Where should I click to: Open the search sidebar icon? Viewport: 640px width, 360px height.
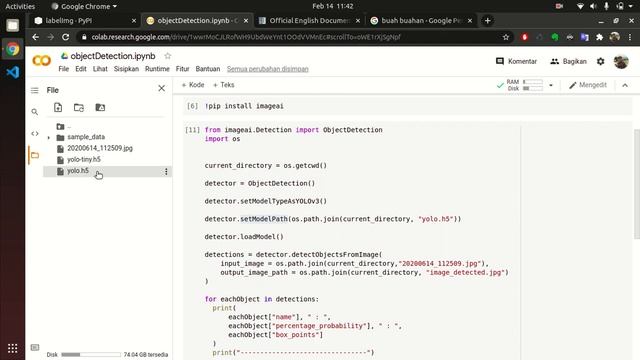click(x=35, y=112)
